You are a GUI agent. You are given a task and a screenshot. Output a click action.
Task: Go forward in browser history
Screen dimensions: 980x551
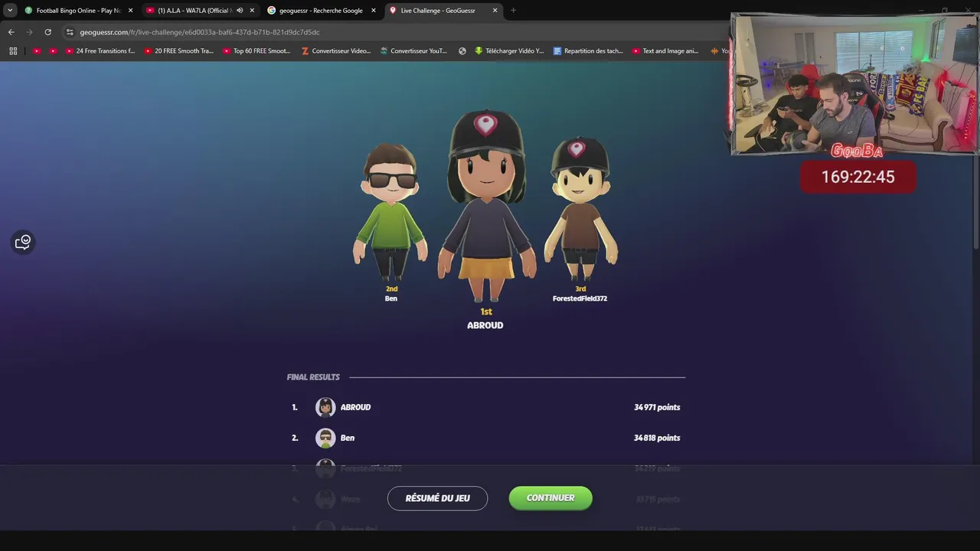(29, 32)
